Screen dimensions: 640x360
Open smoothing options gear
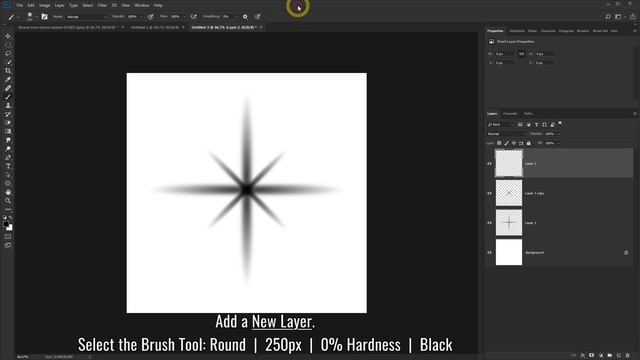tap(245, 17)
